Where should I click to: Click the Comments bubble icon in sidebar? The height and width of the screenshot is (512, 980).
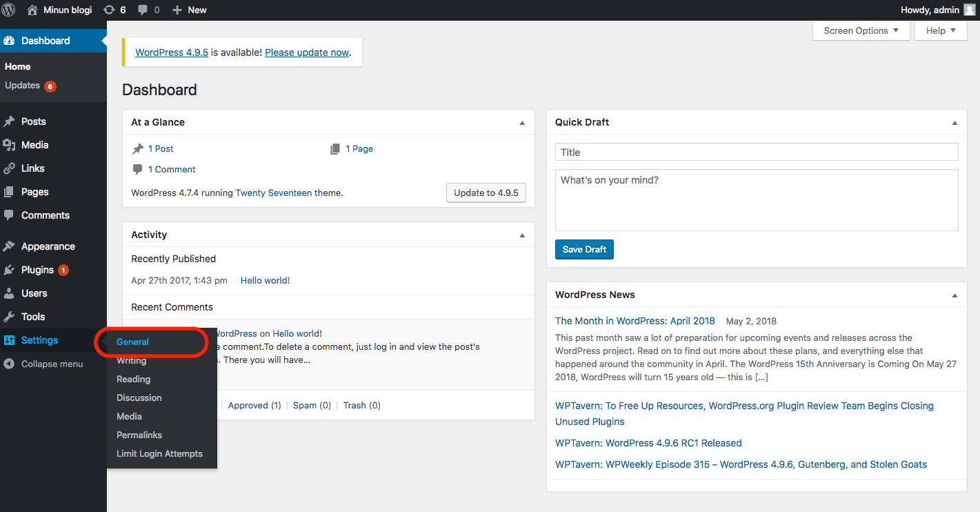pyautogui.click(x=9, y=215)
